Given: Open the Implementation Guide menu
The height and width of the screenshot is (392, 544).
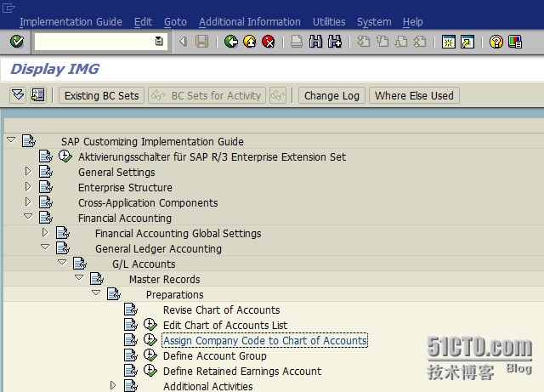Looking at the screenshot, I should (x=71, y=22).
